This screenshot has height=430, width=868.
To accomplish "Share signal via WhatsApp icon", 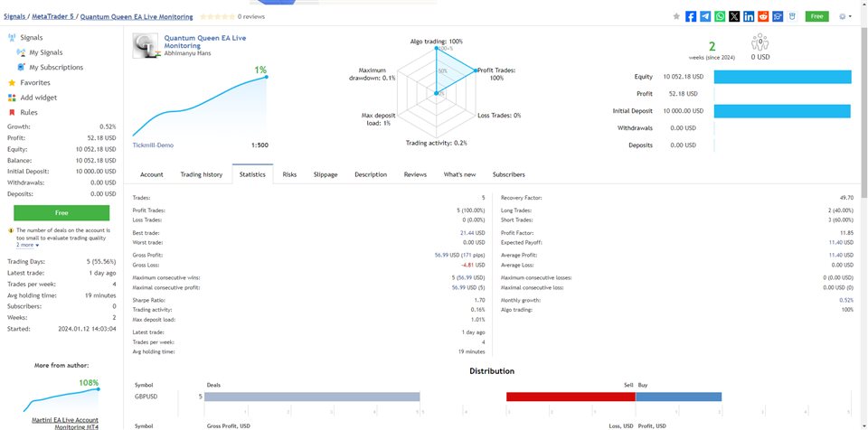I will coord(720,16).
